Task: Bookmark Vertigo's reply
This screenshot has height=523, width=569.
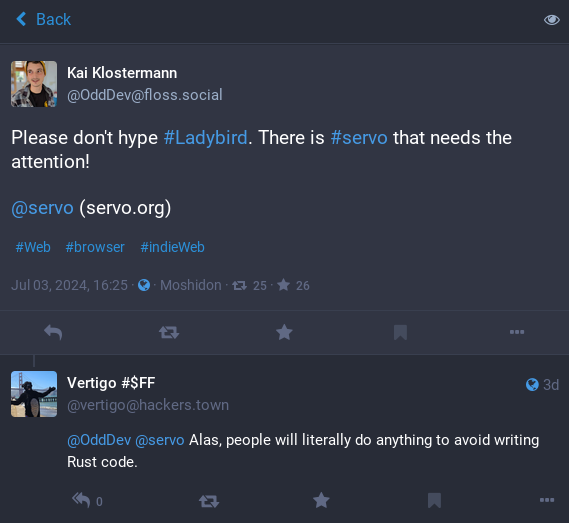Action: pyautogui.click(x=434, y=500)
